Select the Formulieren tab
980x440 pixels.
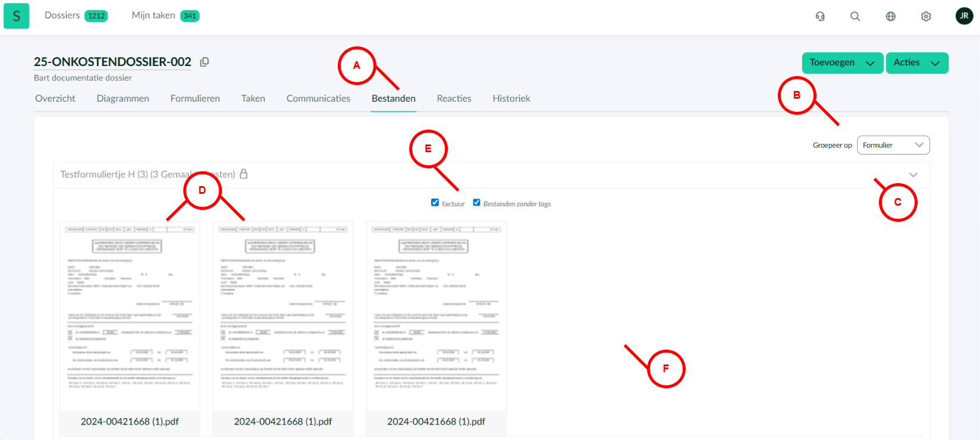(195, 99)
